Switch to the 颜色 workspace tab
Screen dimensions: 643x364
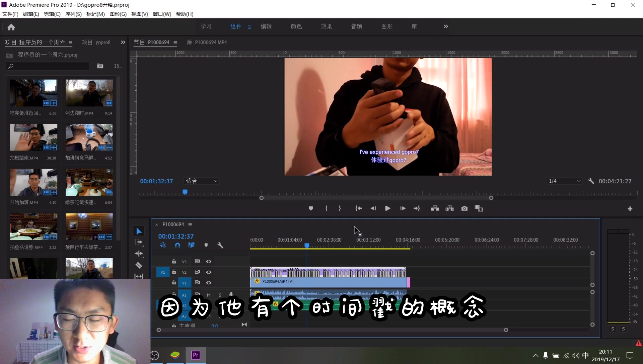tap(296, 26)
